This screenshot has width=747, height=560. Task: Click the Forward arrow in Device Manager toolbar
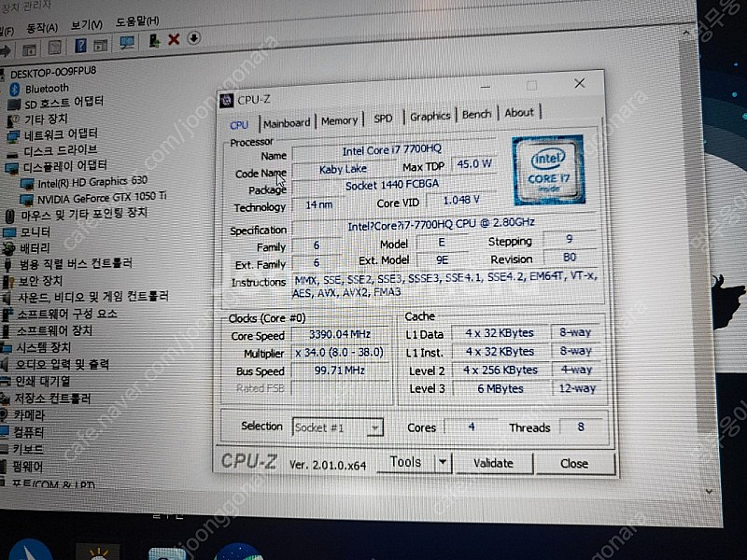pos(6,50)
